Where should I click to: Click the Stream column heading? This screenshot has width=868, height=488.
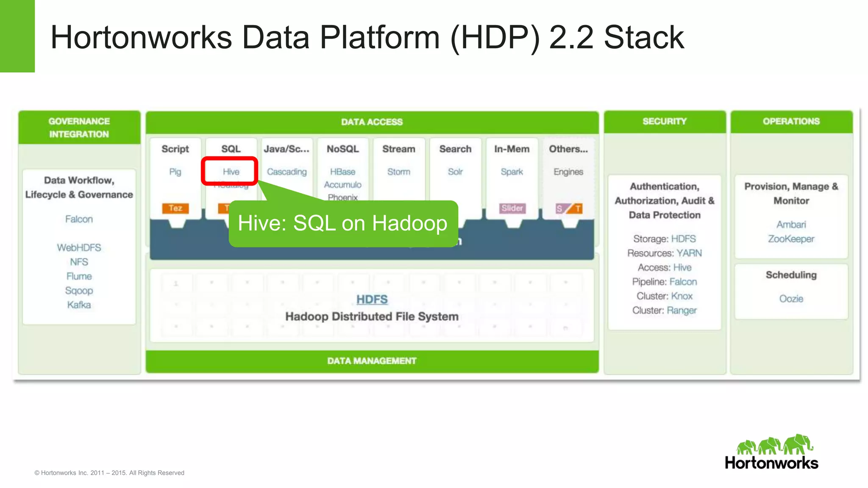(399, 149)
